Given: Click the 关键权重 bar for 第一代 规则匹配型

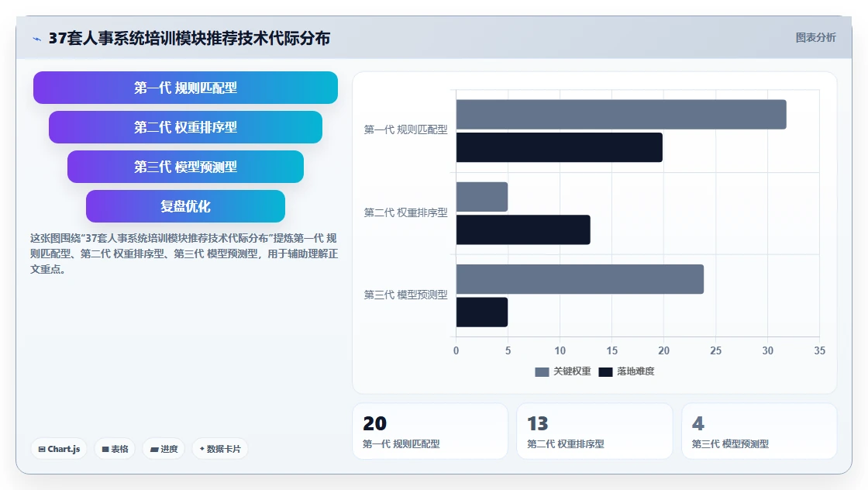Looking at the screenshot, I should (x=621, y=115).
